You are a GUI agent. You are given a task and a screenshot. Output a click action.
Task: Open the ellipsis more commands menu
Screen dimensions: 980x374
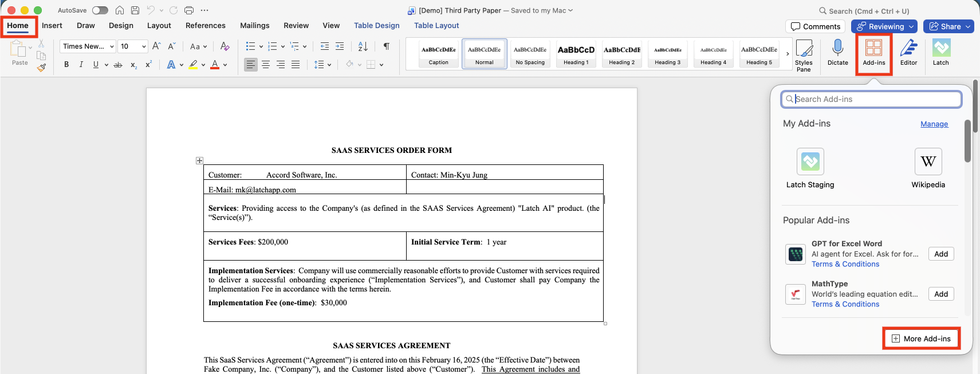(204, 10)
